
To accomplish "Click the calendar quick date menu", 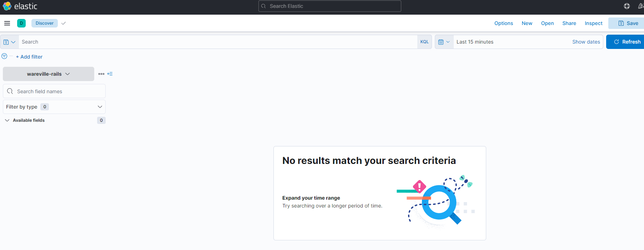I will [x=444, y=42].
